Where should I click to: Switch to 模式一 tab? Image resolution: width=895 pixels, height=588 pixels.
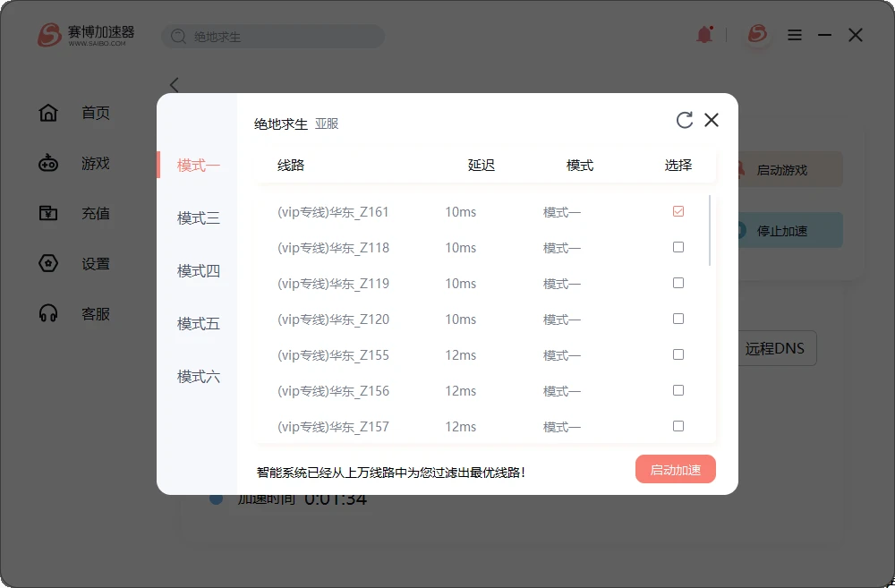click(198, 165)
